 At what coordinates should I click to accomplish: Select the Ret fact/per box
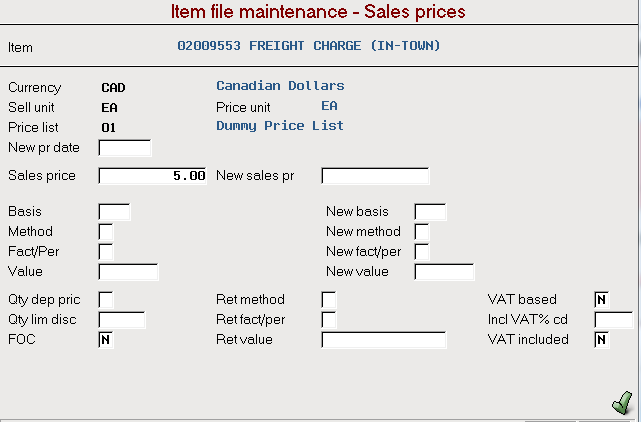(x=329, y=320)
